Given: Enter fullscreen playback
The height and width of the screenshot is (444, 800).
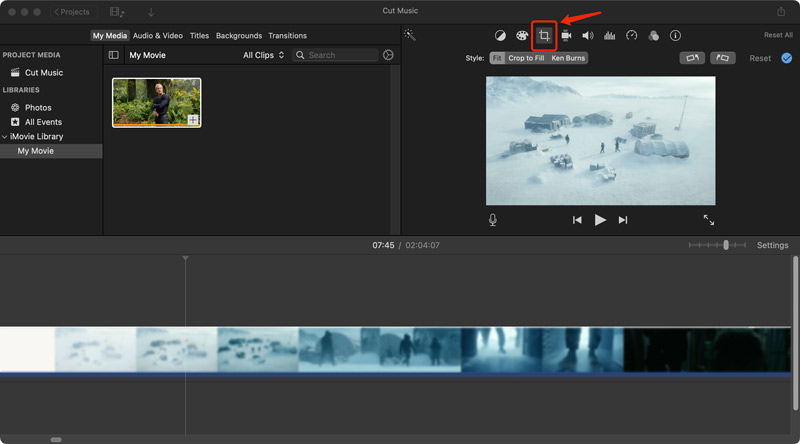Looking at the screenshot, I should [x=709, y=220].
